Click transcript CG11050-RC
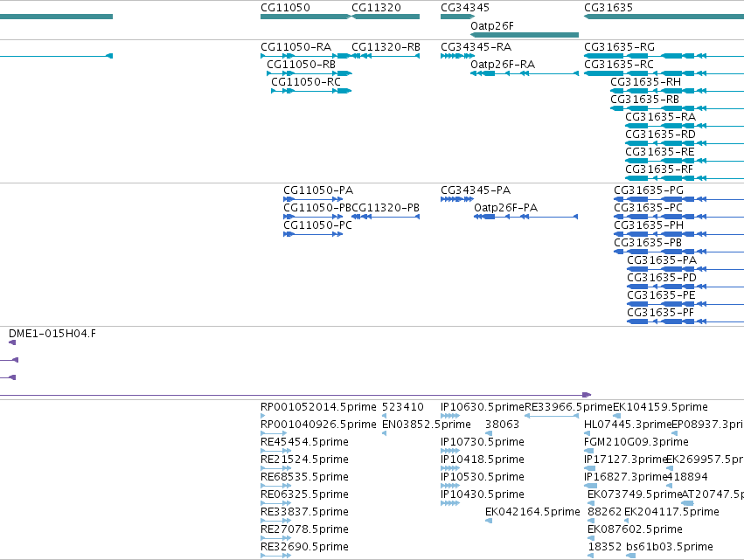 [x=306, y=82]
